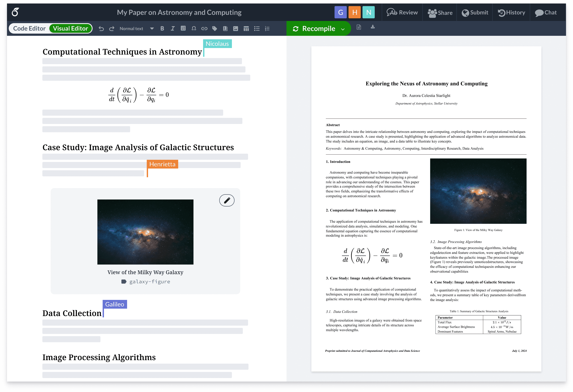Viewport: 573px width, 392px height.
Task: Click the Overleaf logo icon top left
Action: tap(15, 12)
